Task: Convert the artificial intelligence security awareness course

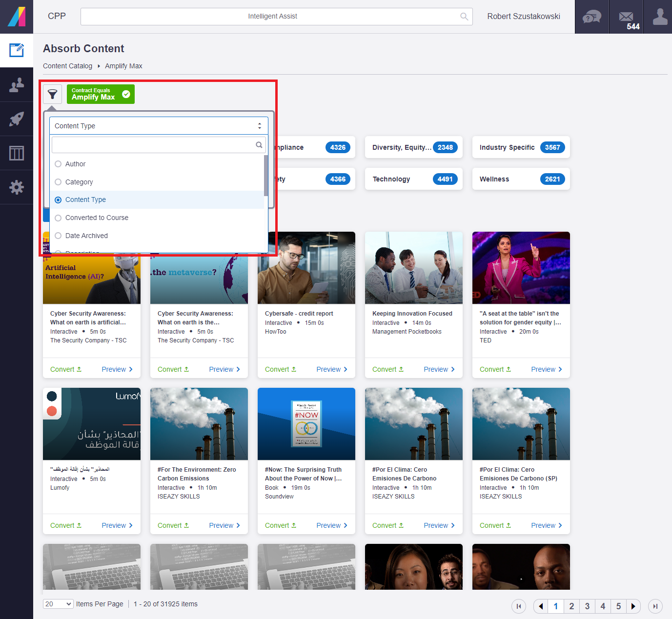Action: [66, 369]
